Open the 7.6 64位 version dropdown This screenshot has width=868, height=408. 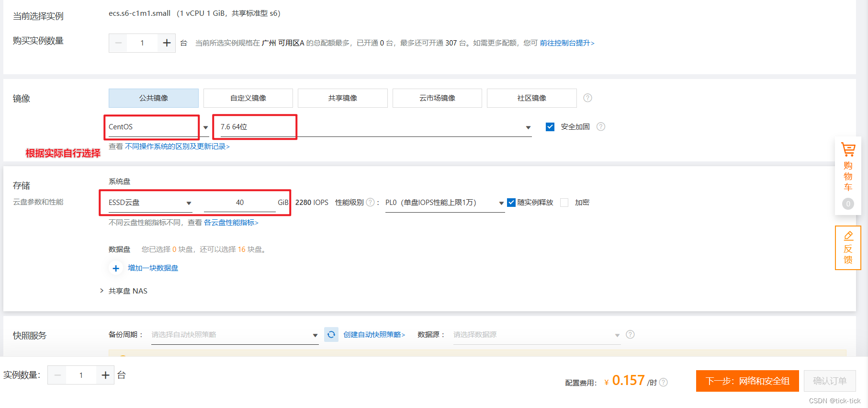(376, 127)
